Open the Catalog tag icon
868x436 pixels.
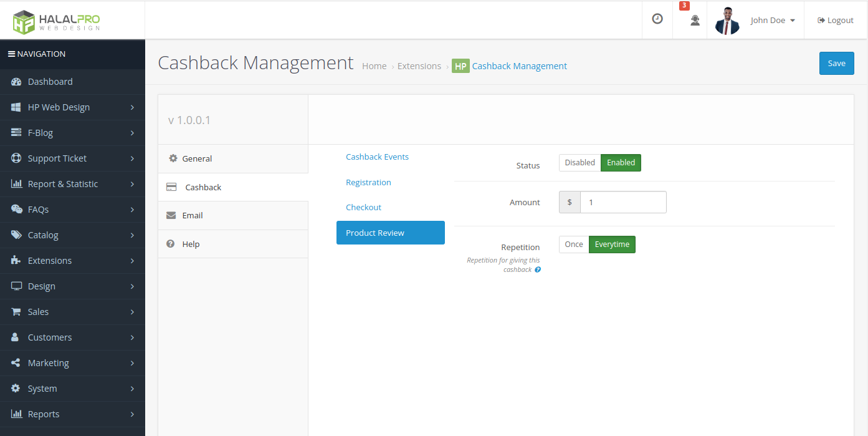tap(17, 235)
